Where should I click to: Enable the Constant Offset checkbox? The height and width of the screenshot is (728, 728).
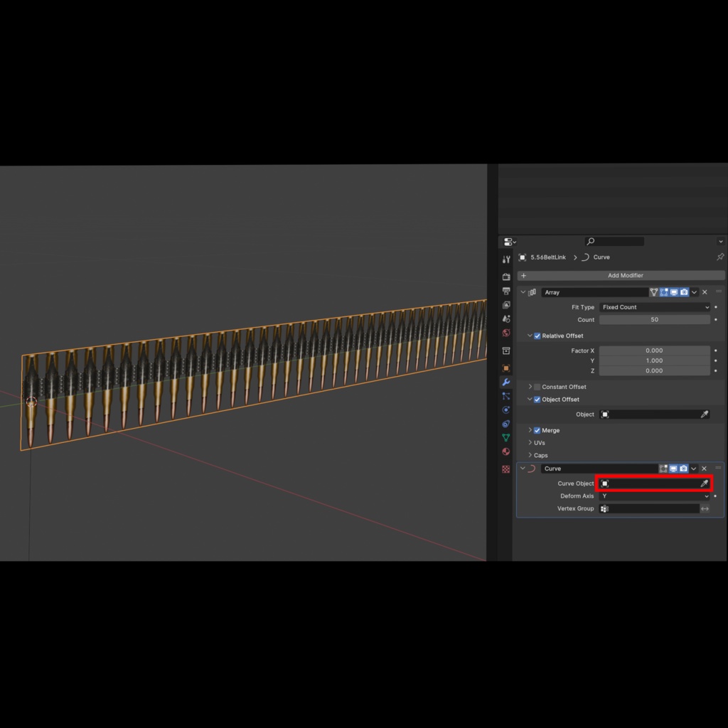(537, 387)
